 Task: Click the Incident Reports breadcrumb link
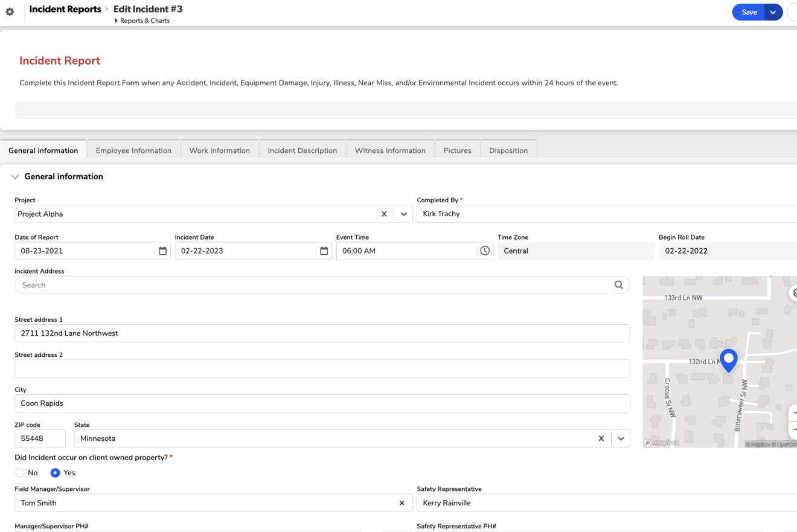65,9
